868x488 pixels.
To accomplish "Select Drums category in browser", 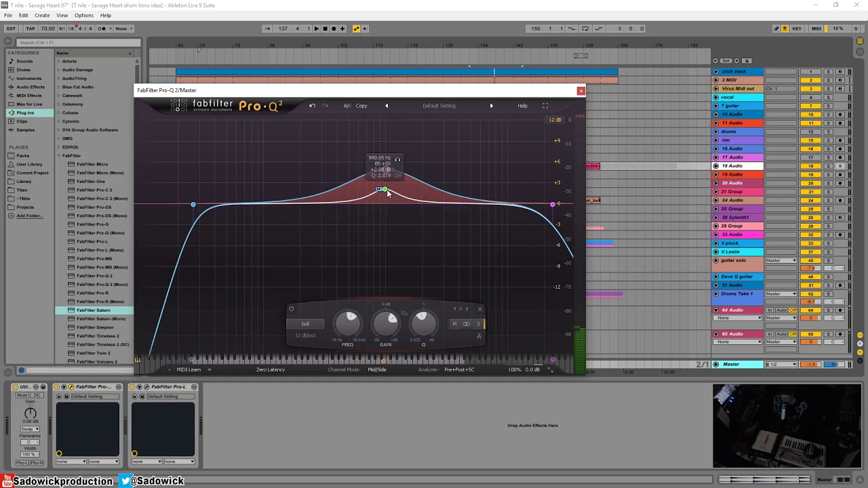I will click(x=23, y=70).
